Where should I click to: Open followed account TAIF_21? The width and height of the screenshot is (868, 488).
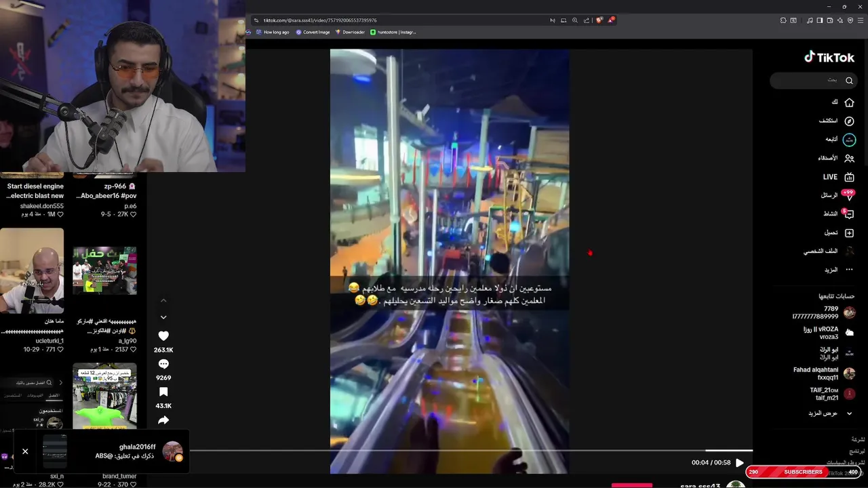click(831, 394)
